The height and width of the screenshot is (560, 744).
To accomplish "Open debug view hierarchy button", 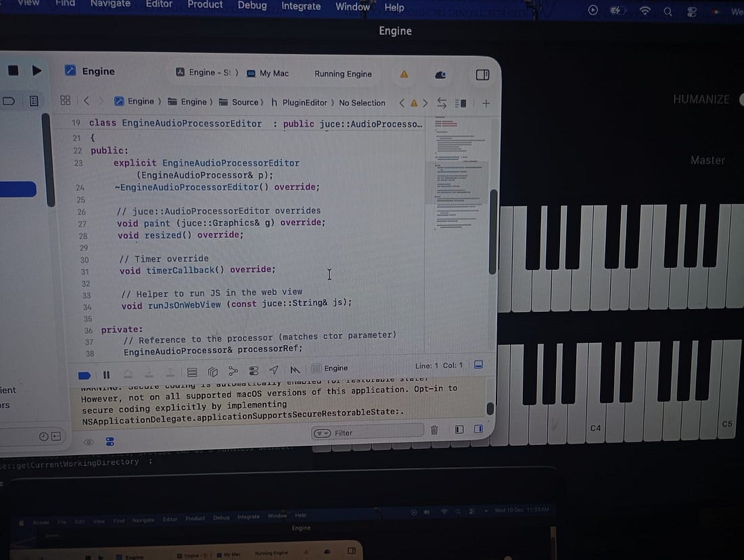I will [191, 372].
